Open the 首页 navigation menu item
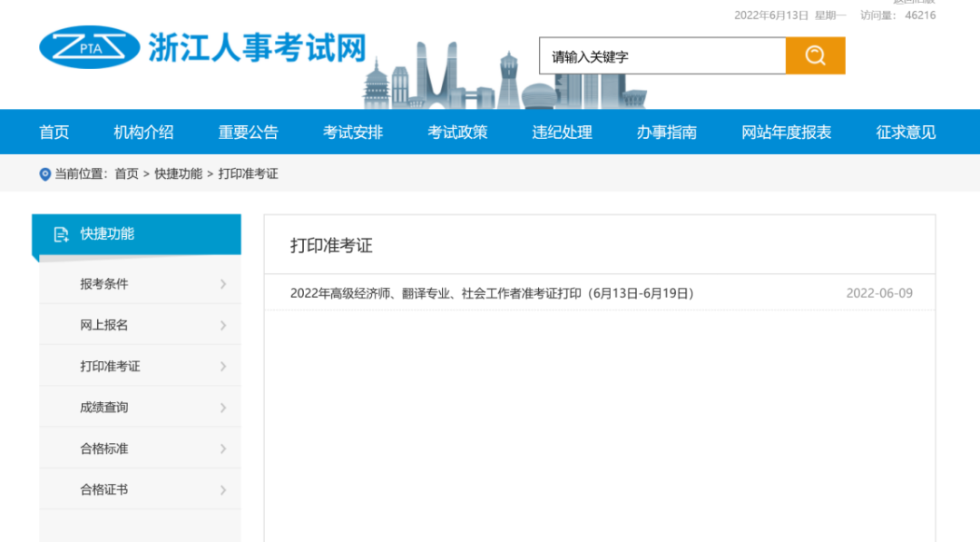The width and height of the screenshot is (980, 542). 54,133
